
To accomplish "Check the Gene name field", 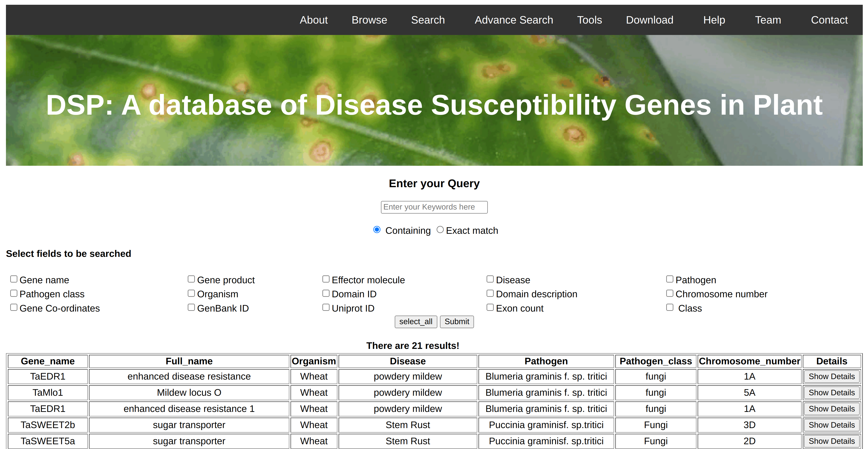I will pyautogui.click(x=14, y=279).
